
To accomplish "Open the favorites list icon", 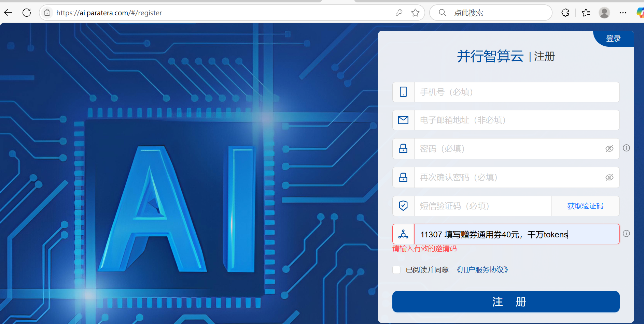I will tap(586, 13).
